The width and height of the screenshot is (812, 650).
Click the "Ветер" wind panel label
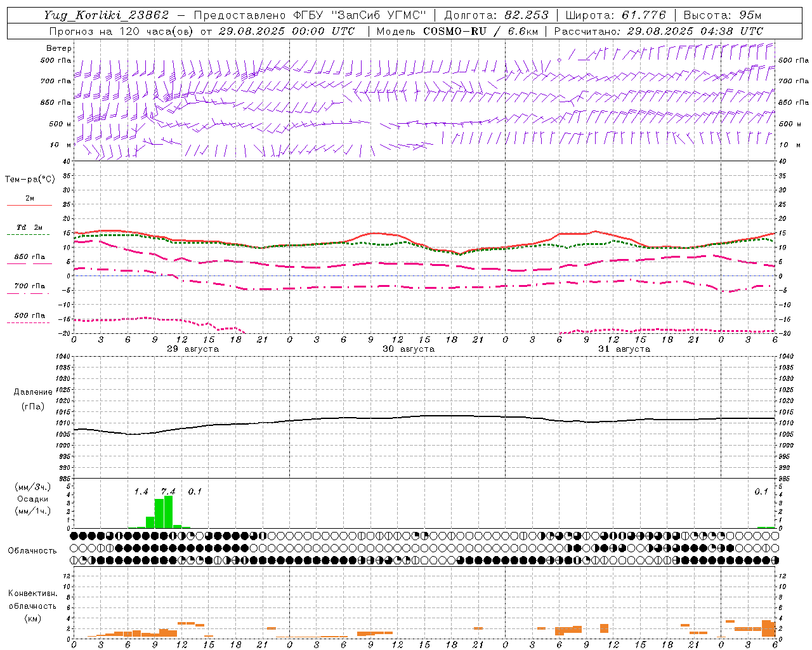tap(59, 48)
